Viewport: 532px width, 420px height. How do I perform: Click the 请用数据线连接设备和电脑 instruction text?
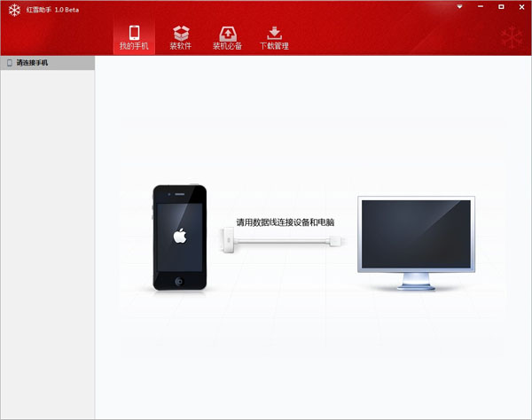tap(284, 222)
